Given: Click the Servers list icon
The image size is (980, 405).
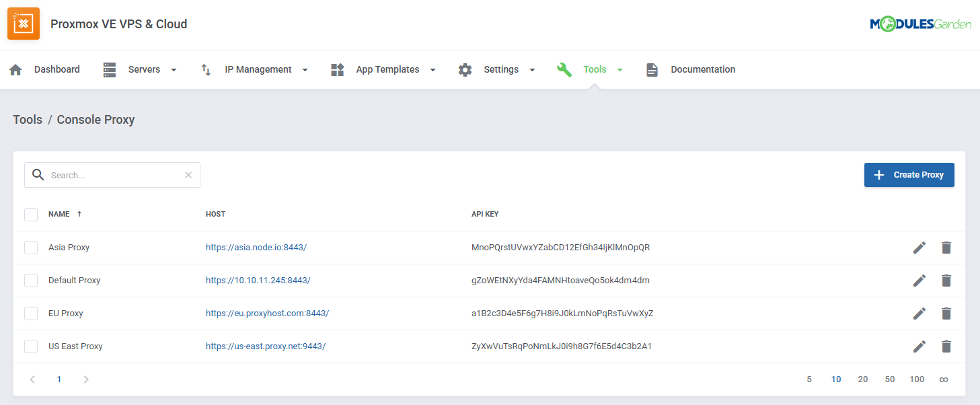Looking at the screenshot, I should pos(110,69).
